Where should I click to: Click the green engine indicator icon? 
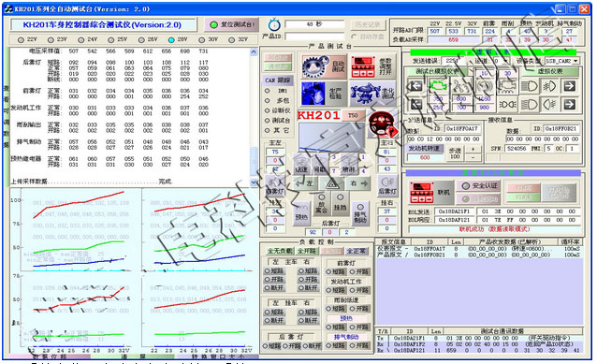(x=438, y=86)
